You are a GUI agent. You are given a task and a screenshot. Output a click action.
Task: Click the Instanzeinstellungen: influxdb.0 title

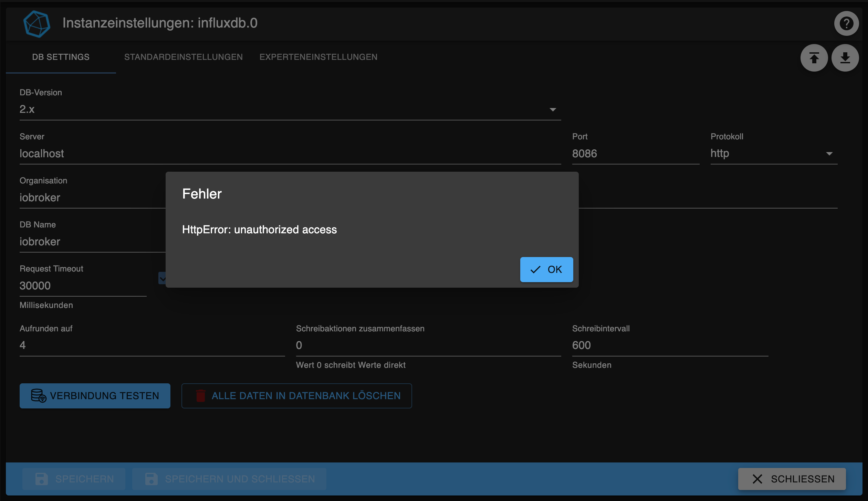click(x=160, y=23)
